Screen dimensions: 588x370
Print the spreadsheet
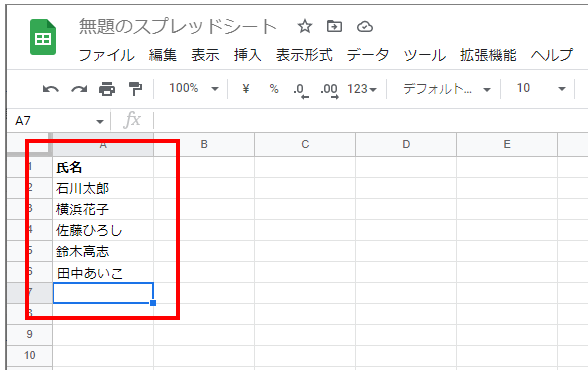pyautogui.click(x=107, y=89)
